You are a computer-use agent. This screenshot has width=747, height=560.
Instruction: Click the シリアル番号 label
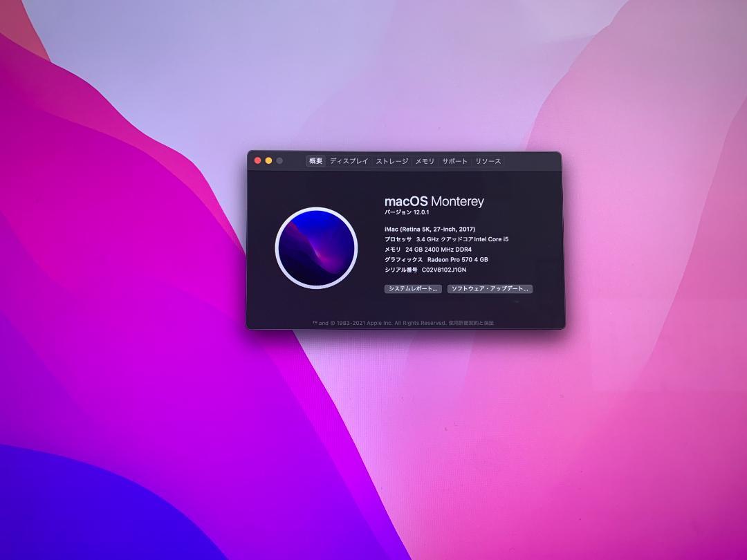pyautogui.click(x=400, y=270)
